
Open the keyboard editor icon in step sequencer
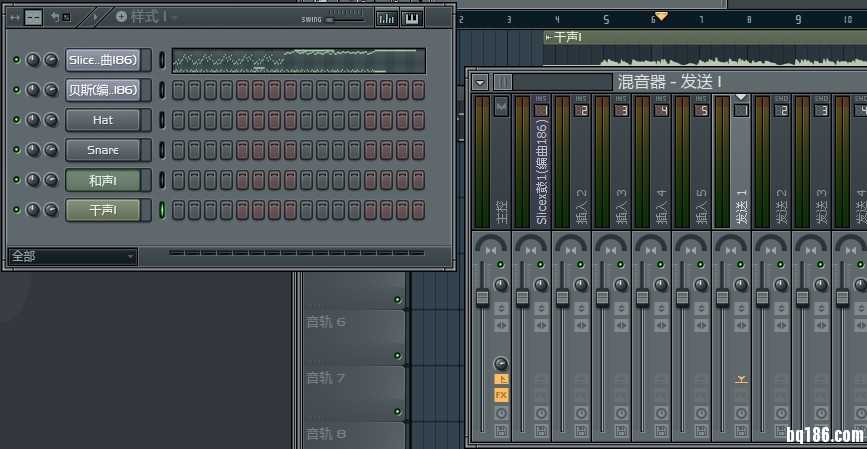click(411, 17)
